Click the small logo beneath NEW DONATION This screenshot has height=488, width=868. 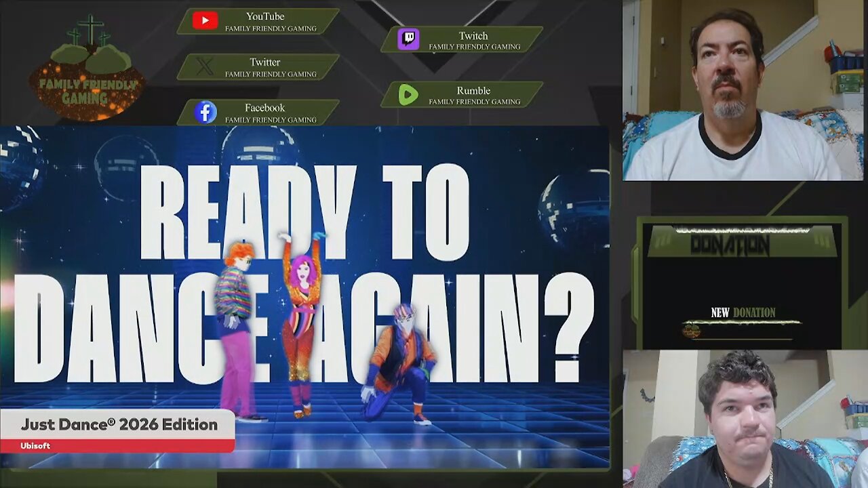(x=691, y=331)
